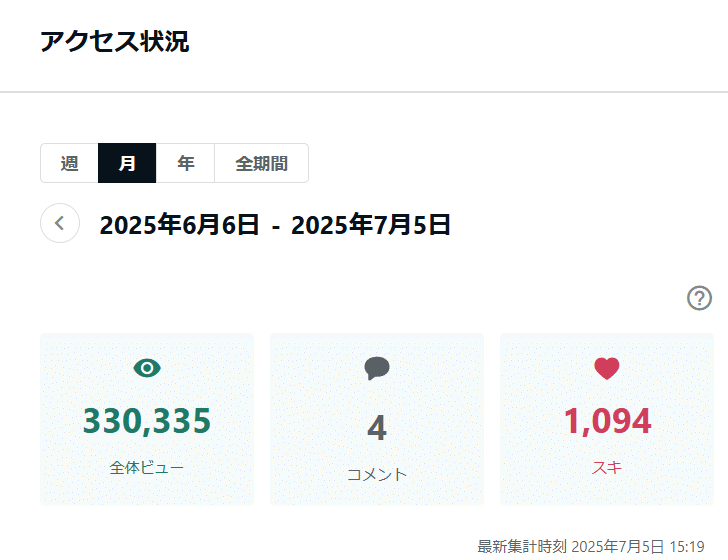
Task: Open the help question mark icon
Action: 699,298
